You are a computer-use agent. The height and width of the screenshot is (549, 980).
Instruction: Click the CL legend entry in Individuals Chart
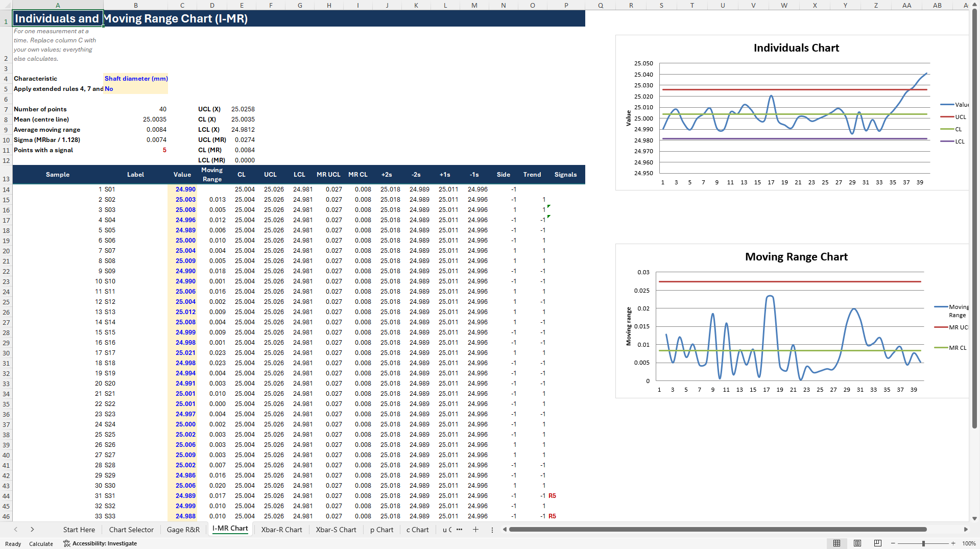pyautogui.click(x=951, y=129)
